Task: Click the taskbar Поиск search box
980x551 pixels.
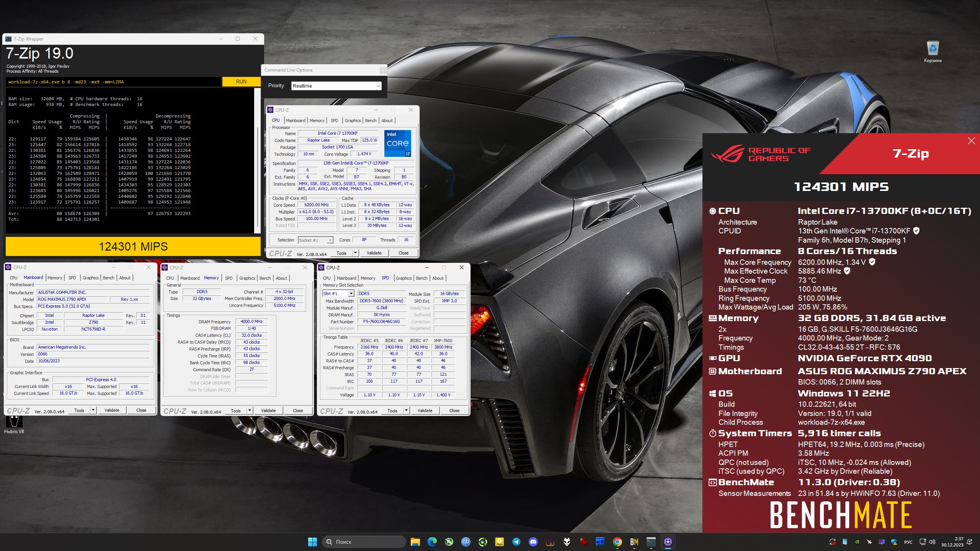Action: pyautogui.click(x=364, y=541)
